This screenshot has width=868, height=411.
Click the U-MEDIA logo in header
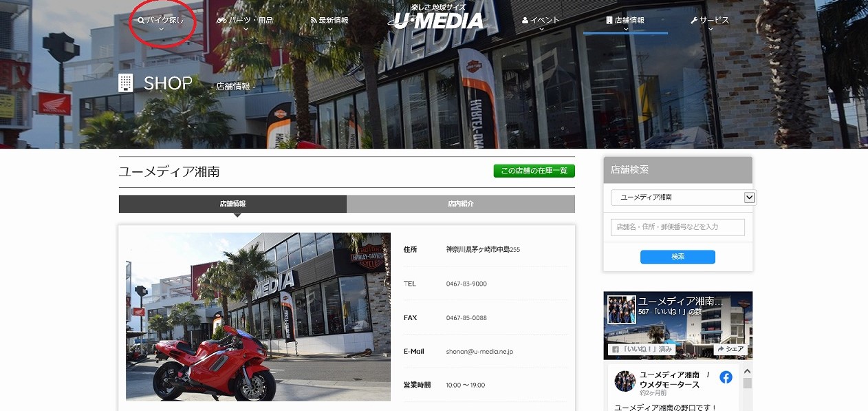point(436,17)
